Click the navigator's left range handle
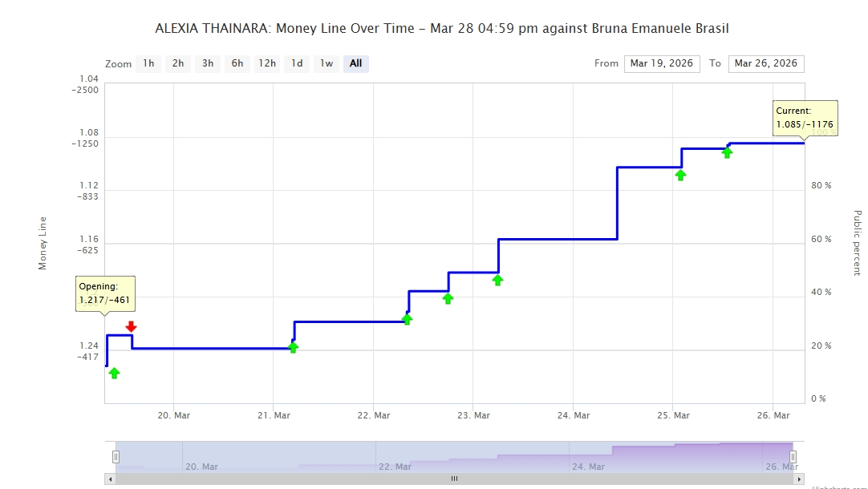 coord(116,456)
